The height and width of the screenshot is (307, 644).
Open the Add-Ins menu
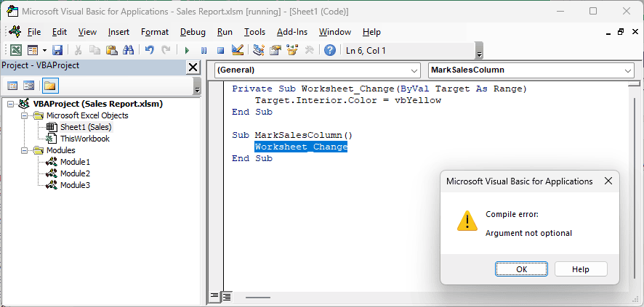coord(292,32)
